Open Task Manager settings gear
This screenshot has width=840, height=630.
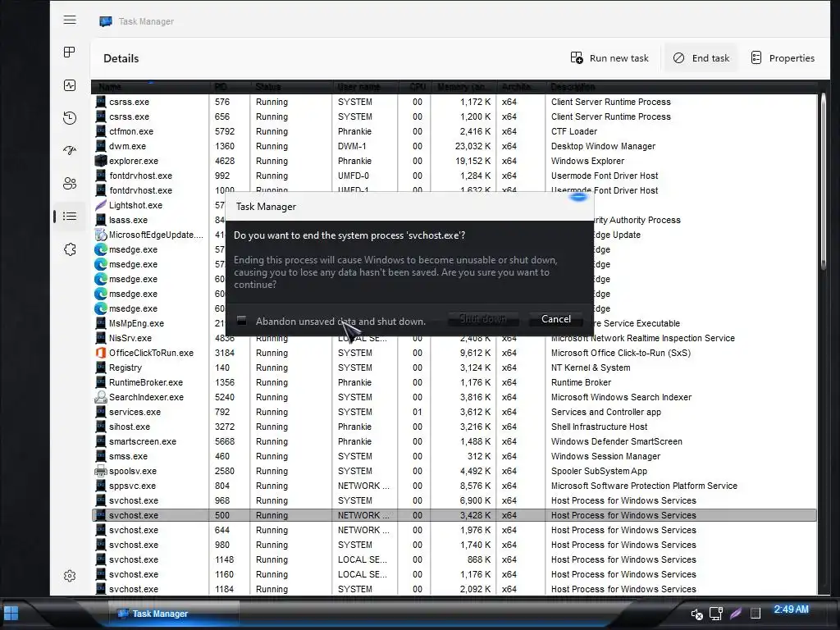click(x=70, y=576)
